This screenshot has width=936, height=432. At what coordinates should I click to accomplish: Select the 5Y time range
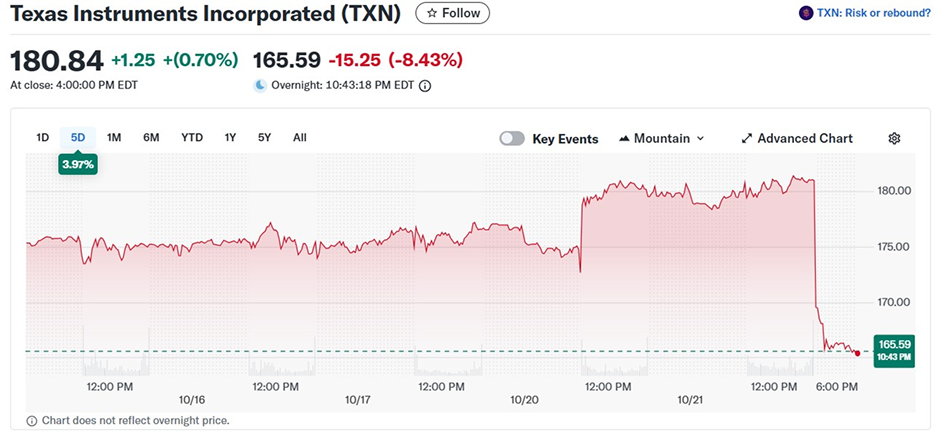[264, 137]
